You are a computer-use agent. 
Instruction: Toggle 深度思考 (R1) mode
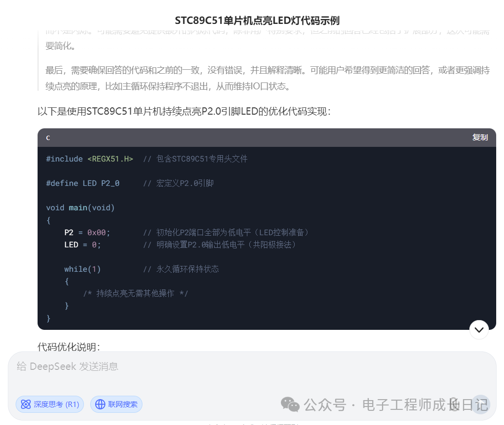(50, 404)
